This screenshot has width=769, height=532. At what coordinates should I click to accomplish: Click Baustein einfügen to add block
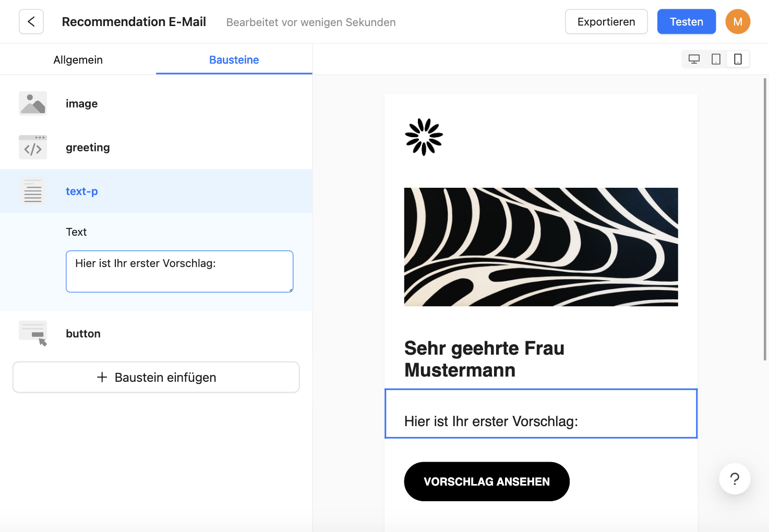[x=156, y=377]
